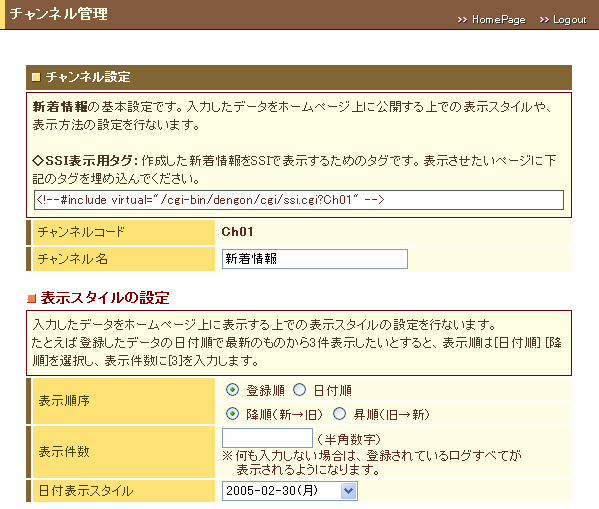Click the Logout link

569,19
